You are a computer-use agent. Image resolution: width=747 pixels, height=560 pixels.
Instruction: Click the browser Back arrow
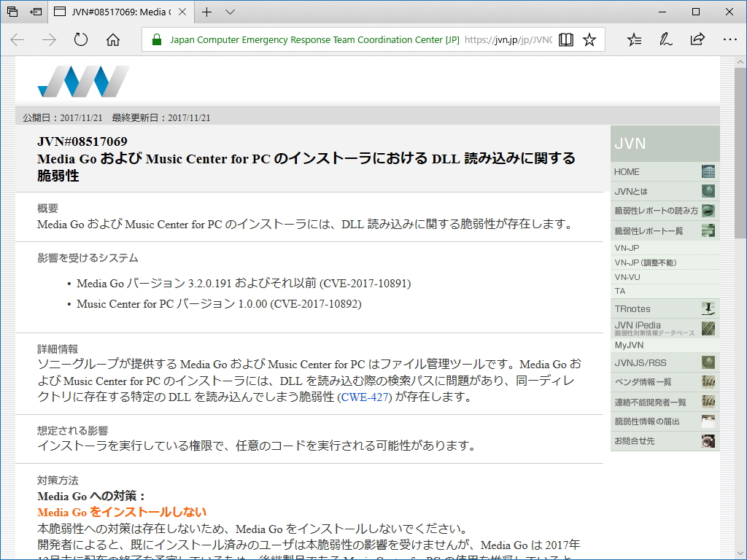tap(18, 39)
